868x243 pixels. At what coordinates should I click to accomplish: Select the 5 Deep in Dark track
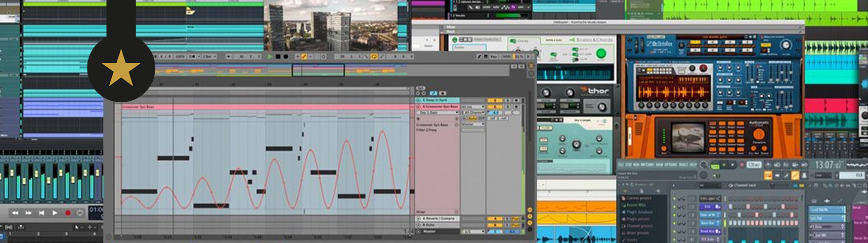438,100
